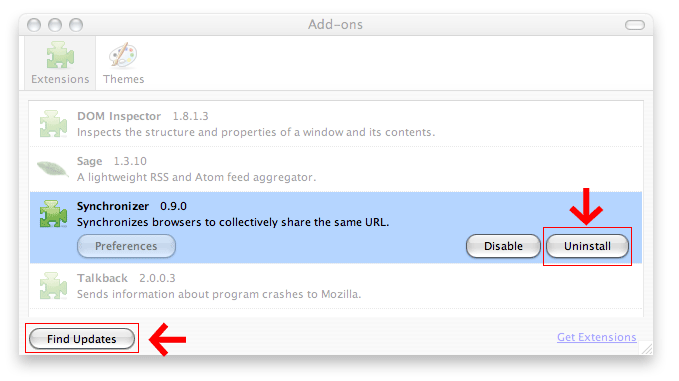Image resolution: width=679 pixels, height=381 pixels.
Task: Open Synchronizer Preferences
Action: [x=126, y=246]
